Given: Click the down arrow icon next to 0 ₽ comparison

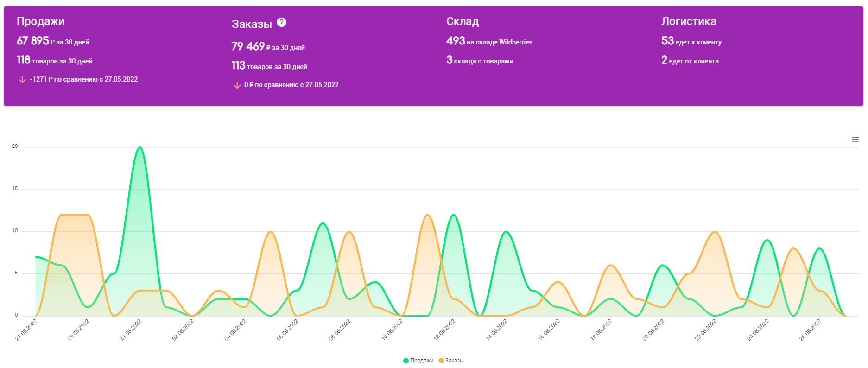Looking at the screenshot, I should [x=237, y=85].
